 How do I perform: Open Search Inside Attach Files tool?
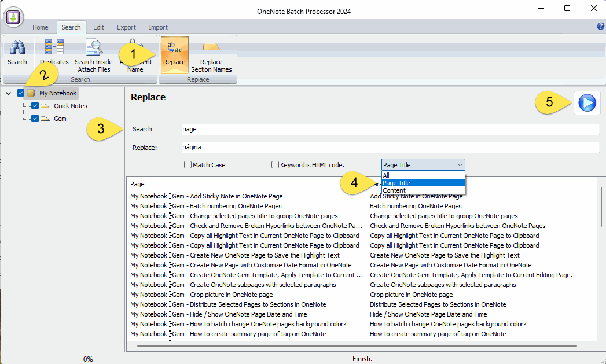pos(94,56)
